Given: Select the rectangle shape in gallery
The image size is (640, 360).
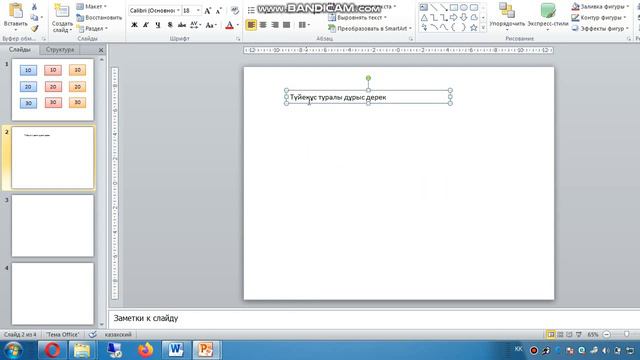Looking at the screenshot, I should pyautogui.click(x=454, y=7).
